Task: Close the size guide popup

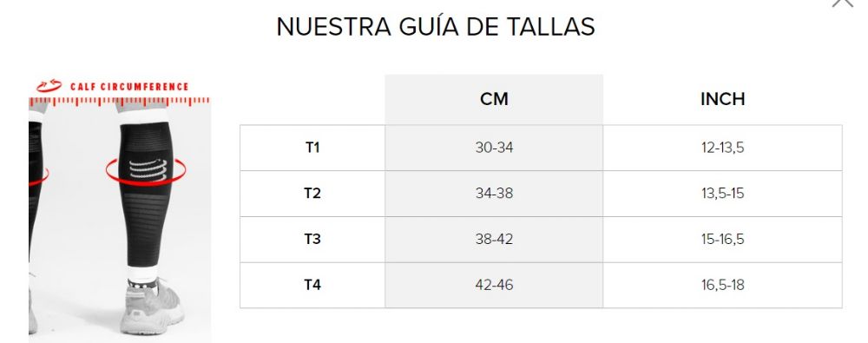Action: (x=843, y=2)
